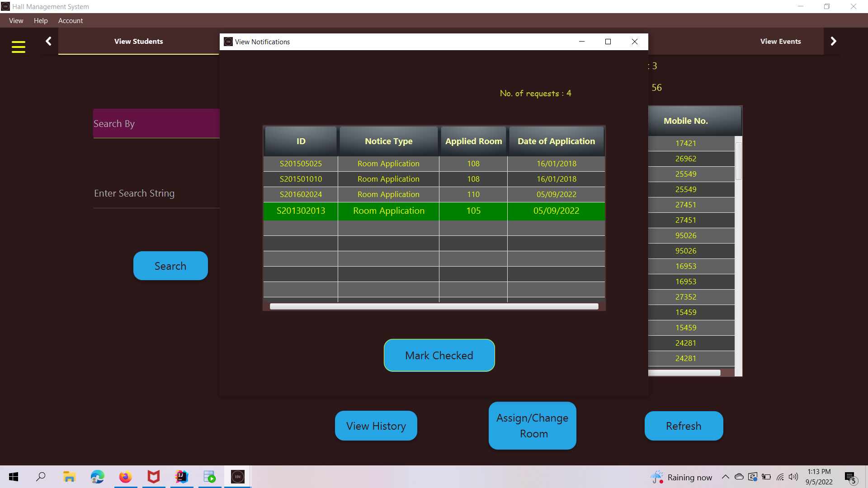Open McAfee from the taskbar

[154, 477]
